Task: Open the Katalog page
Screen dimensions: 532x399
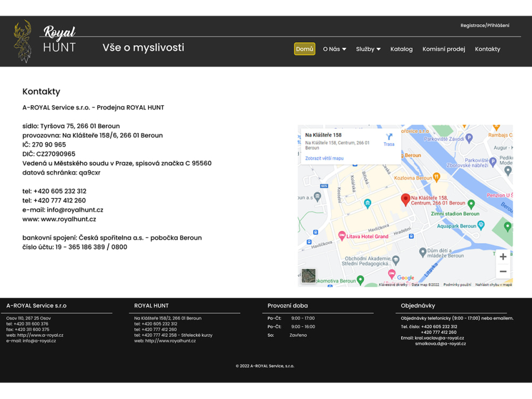Action: [401, 49]
